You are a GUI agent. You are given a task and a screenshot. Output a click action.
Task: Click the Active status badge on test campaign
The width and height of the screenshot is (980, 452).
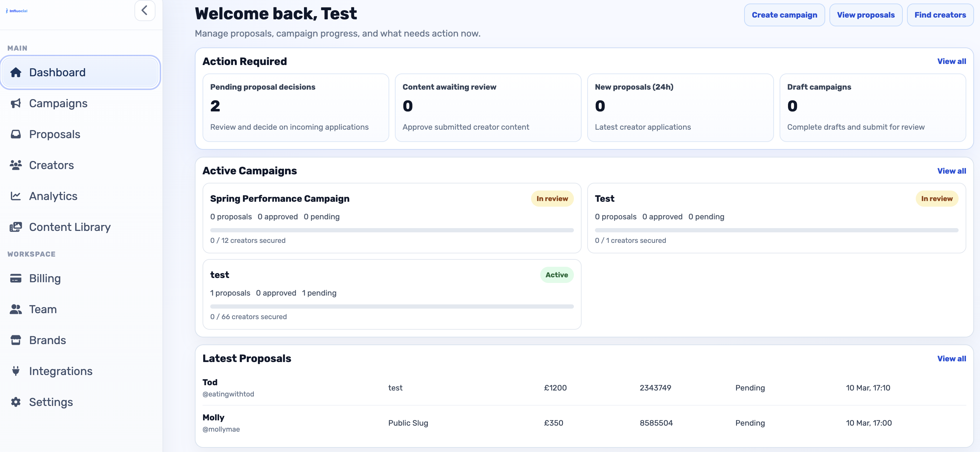click(557, 275)
